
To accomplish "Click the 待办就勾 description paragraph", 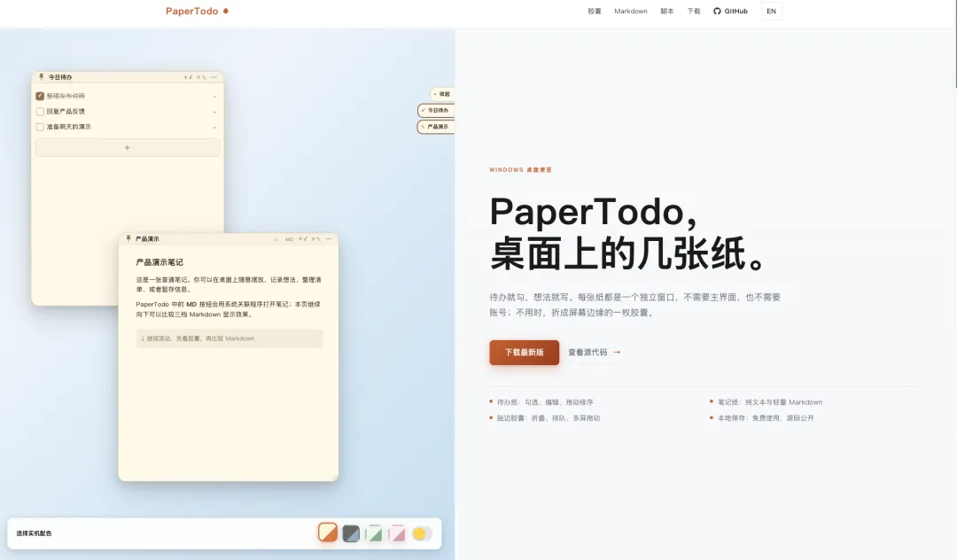I will (634, 305).
